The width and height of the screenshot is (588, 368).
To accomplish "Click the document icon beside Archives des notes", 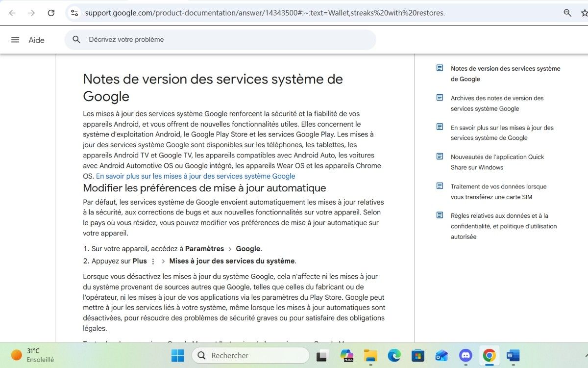I will pos(440,98).
